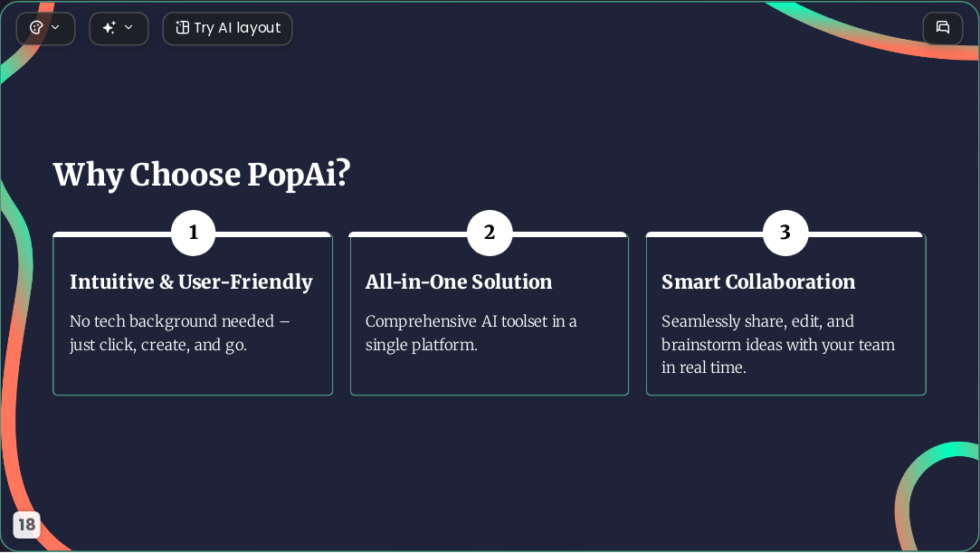980x553 pixels.
Task: Select the All-in-One Solution heading
Action: click(x=459, y=281)
